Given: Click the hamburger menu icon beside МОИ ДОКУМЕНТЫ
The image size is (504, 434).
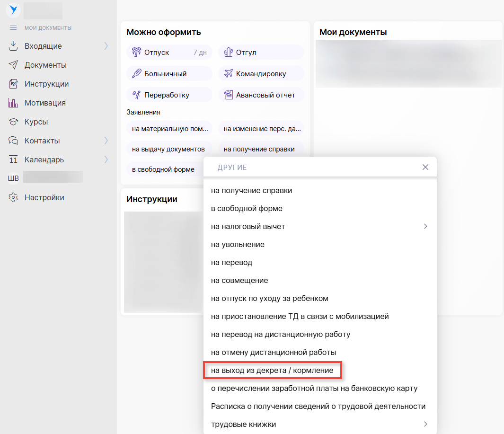Looking at the screenshot, I should 13,28.
